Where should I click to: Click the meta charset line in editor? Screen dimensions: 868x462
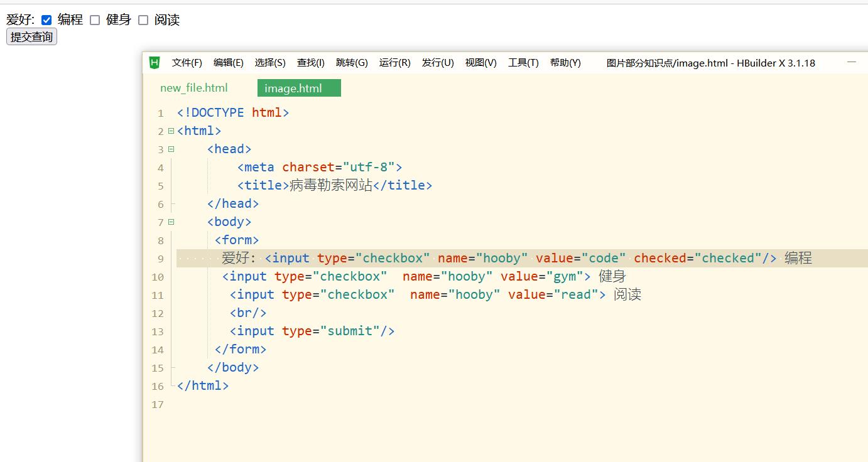point(320,168)
